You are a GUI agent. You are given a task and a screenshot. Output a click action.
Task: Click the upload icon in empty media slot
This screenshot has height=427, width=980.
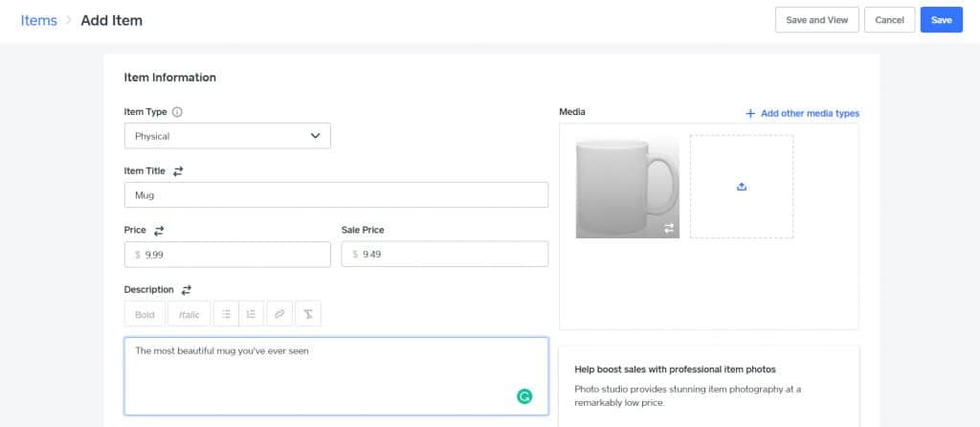tap(742, 187)
